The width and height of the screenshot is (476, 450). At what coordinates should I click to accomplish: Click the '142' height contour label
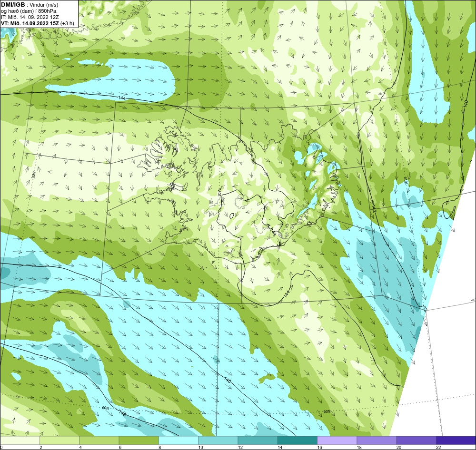point(374,209)
